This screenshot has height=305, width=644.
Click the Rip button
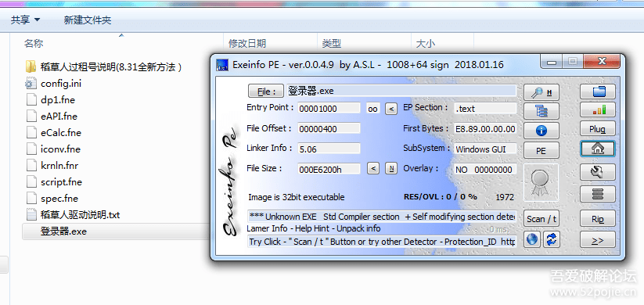[x=598, y=219]
